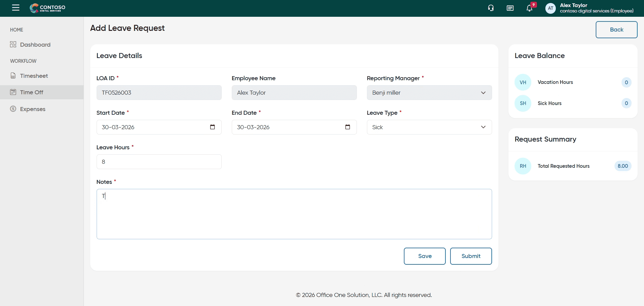This screenshot has width=644, height=306.
Task: Open the notifications bell
Action: tap(529, 8)
